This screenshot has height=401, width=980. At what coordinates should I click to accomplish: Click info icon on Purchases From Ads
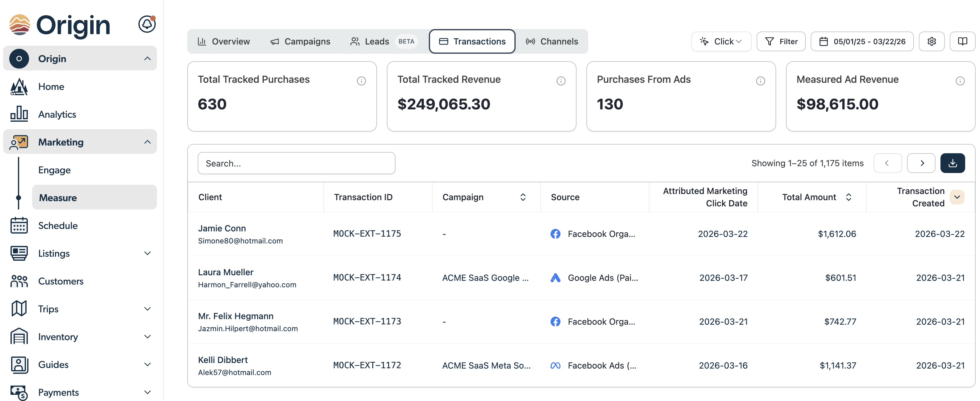coord(760,81)
